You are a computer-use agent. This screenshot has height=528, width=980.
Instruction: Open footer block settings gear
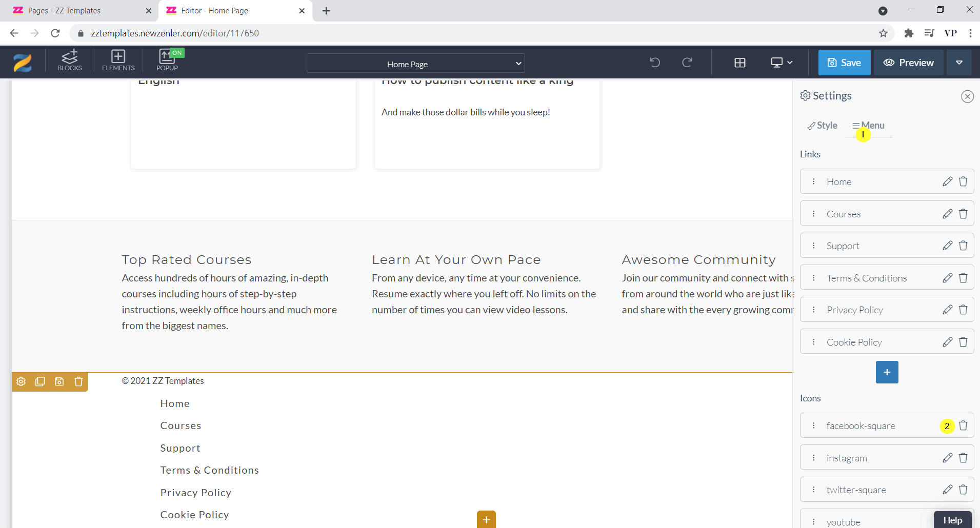point(21,381)
